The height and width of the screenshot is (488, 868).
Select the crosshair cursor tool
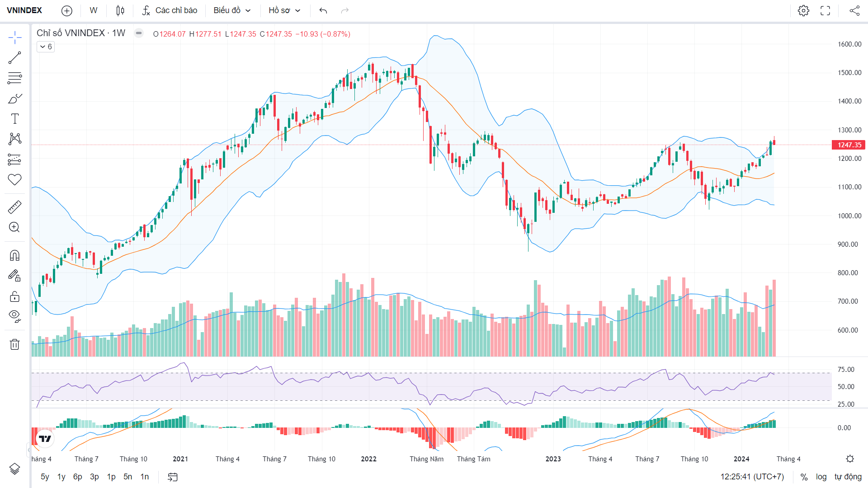coord(14,38)
